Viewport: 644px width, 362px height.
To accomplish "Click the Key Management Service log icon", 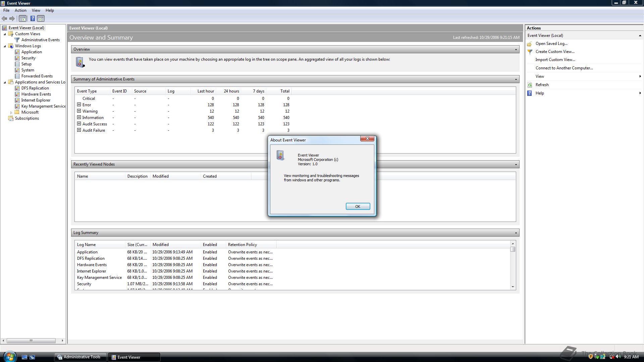I will [17, 106].
